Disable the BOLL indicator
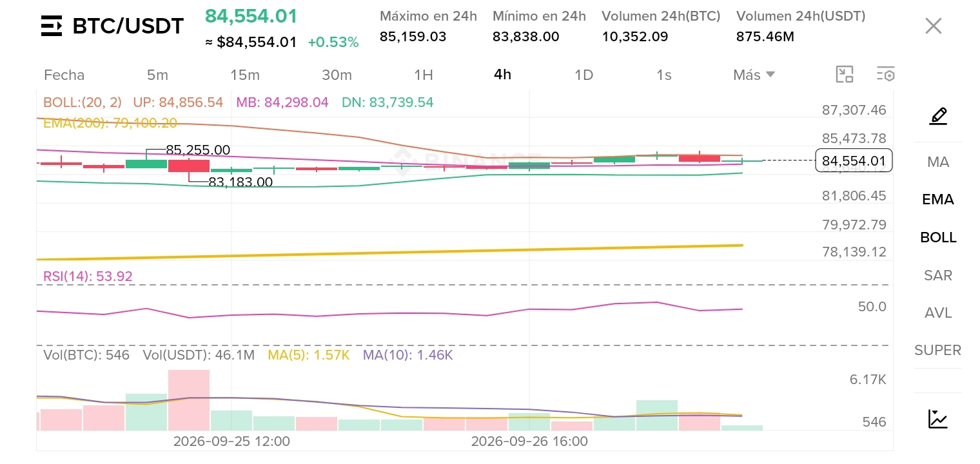The width and height of the screenshot is (980, 464). pos(938,237)
